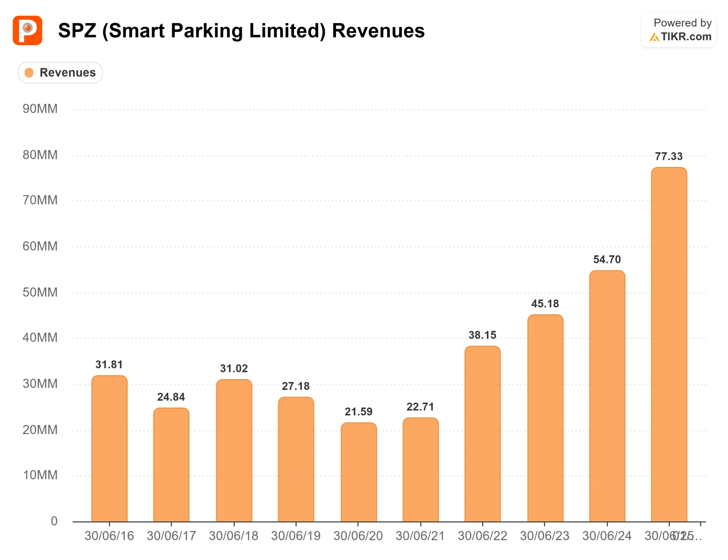Click the 30/06/18 bar showing 31.02
Screen dimensions: 728x560
click(x=234, y=451)
